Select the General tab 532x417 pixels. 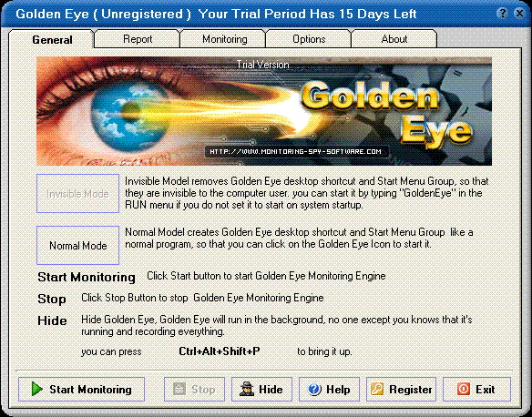click(x=52, y=40)
